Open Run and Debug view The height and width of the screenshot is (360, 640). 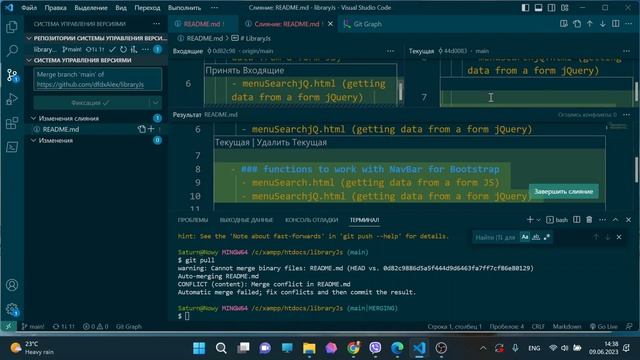(12, 99)
